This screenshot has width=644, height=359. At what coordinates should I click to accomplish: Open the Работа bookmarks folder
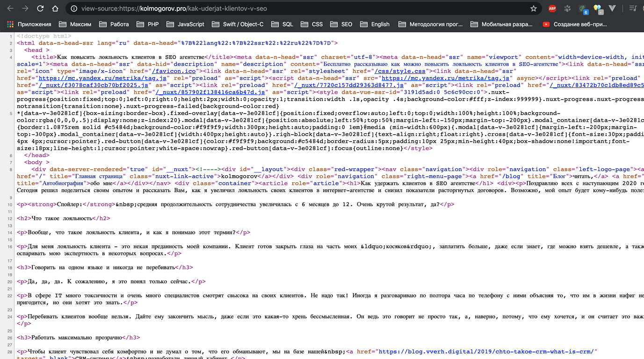pos(114,24)
